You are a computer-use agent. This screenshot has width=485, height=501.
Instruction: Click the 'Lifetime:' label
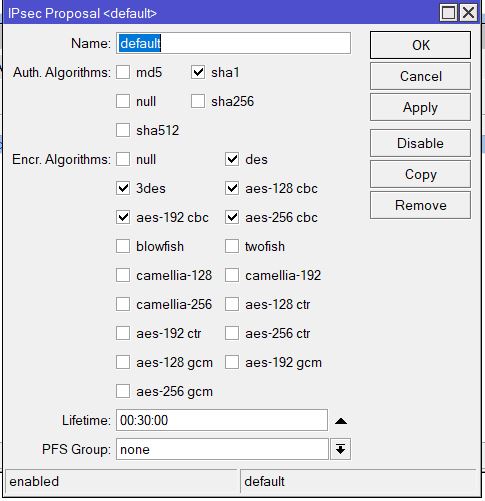click(x=86, y=420)
